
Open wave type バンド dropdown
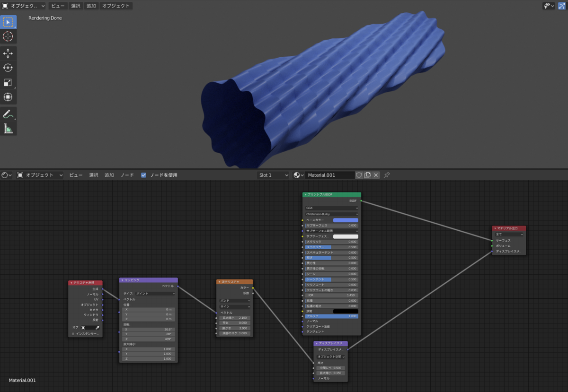tap(235, 300)
